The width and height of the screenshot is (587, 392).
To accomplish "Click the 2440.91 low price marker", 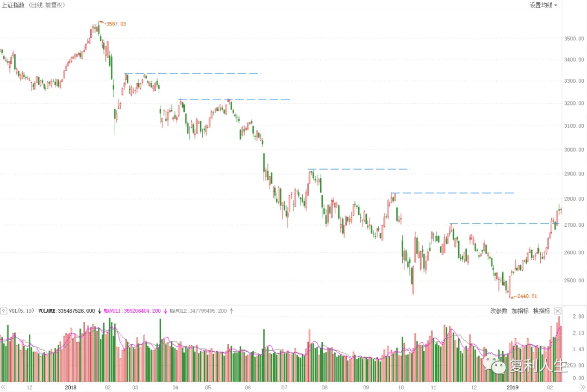I will tap(526, 296).
